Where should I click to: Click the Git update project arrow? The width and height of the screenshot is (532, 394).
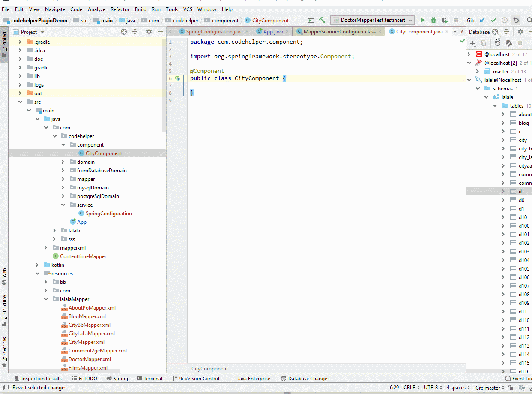482,20
